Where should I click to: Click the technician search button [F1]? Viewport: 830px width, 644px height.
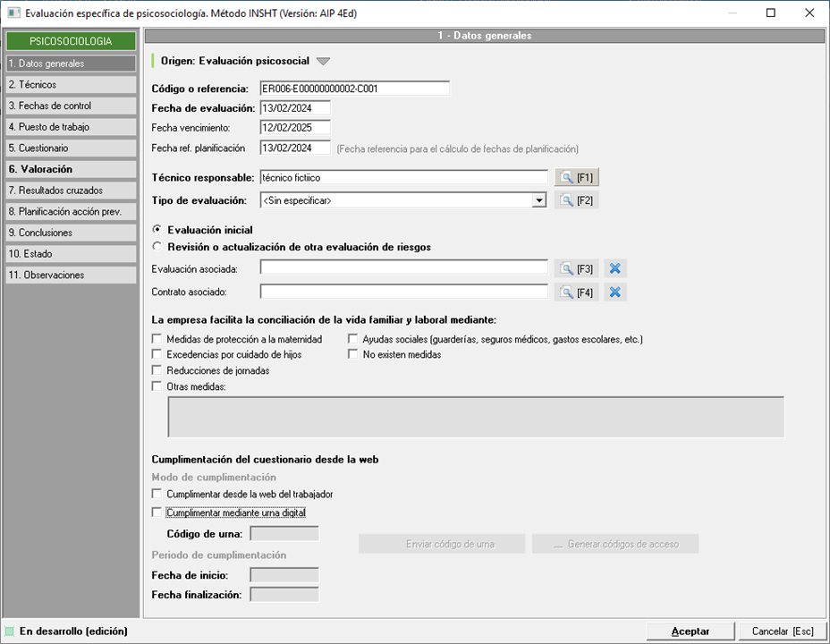click(576, 178)
